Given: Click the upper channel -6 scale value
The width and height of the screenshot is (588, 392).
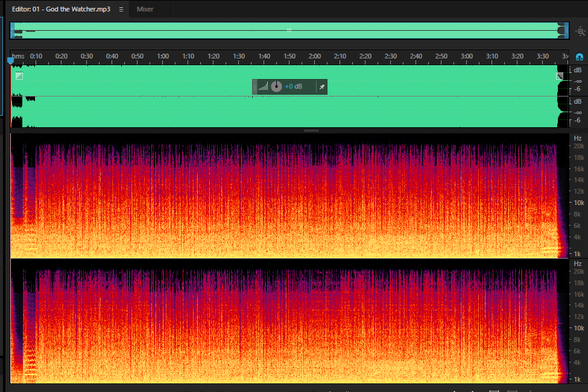Looking at the screenshot, I should pyautogui.click(x=578, y=89).
